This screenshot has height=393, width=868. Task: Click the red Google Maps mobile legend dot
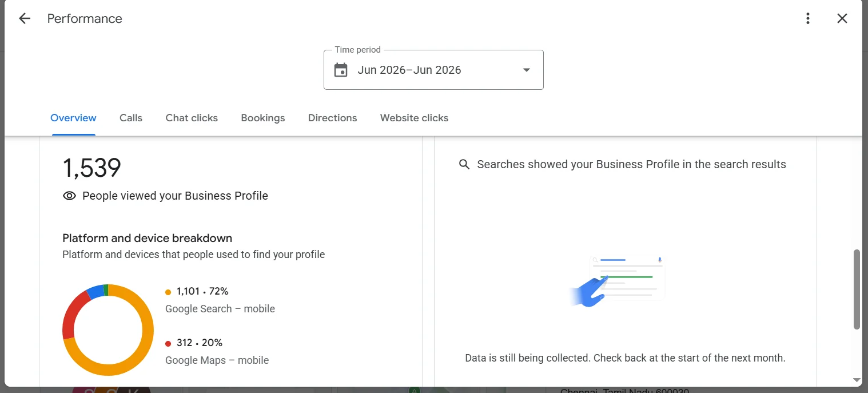click(x=168, y=344)
